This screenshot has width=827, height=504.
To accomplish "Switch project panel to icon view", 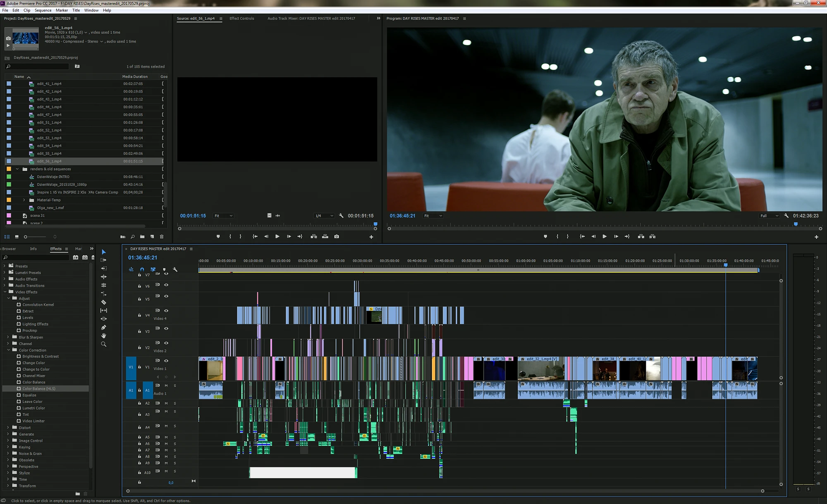I will click(x=17, y=237).
